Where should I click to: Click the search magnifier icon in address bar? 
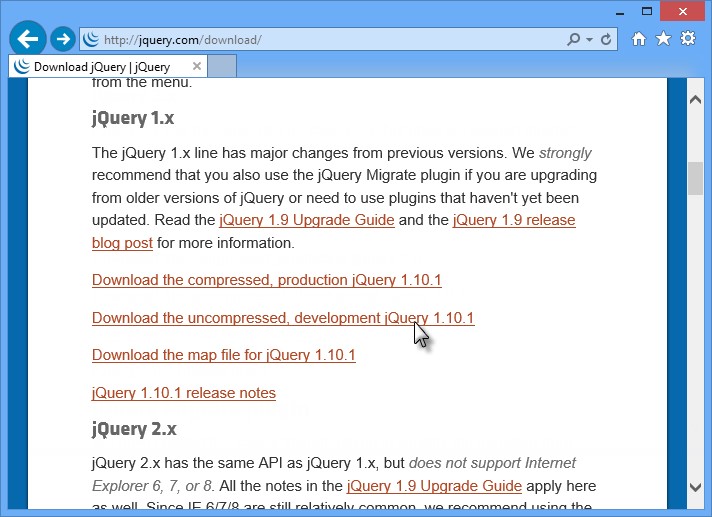[573, 40]
